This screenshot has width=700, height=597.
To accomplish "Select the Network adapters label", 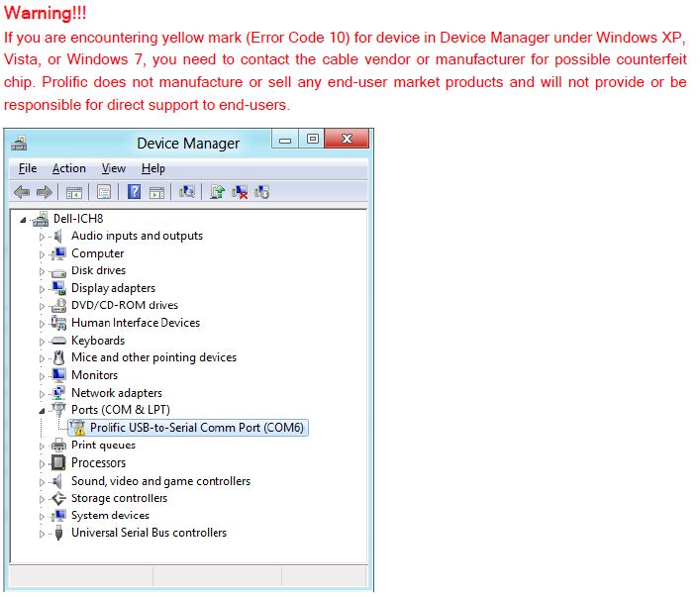I will pos(117,393).
